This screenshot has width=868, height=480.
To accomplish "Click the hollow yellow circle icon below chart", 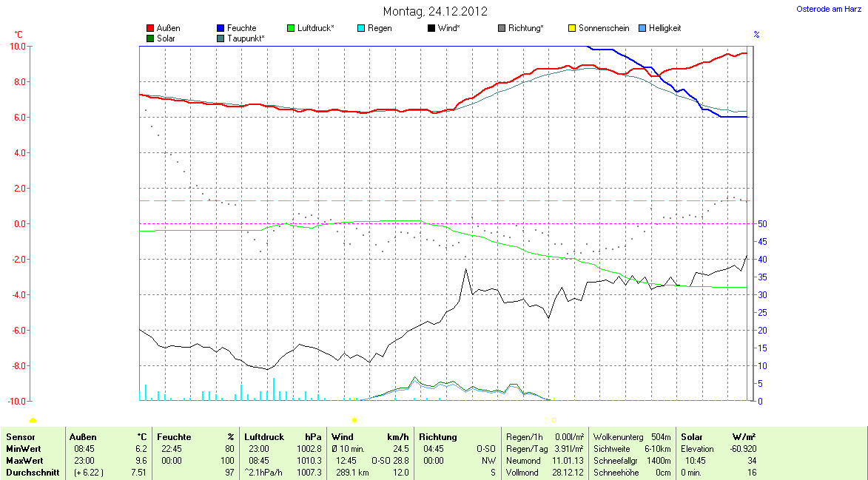I will click(553, 420).
